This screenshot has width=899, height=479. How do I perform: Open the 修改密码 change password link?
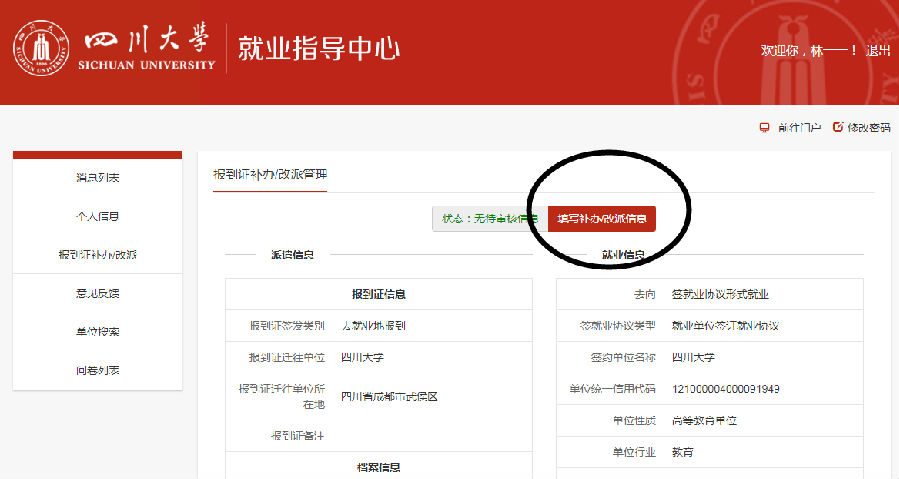tap(868, 127)
